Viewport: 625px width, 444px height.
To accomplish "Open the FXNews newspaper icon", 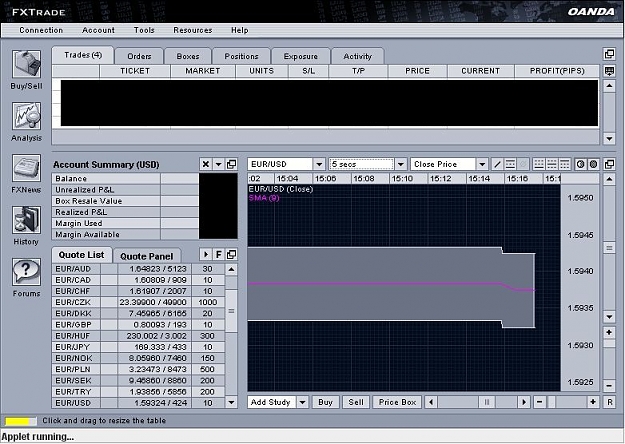I will tap(26, 168).
